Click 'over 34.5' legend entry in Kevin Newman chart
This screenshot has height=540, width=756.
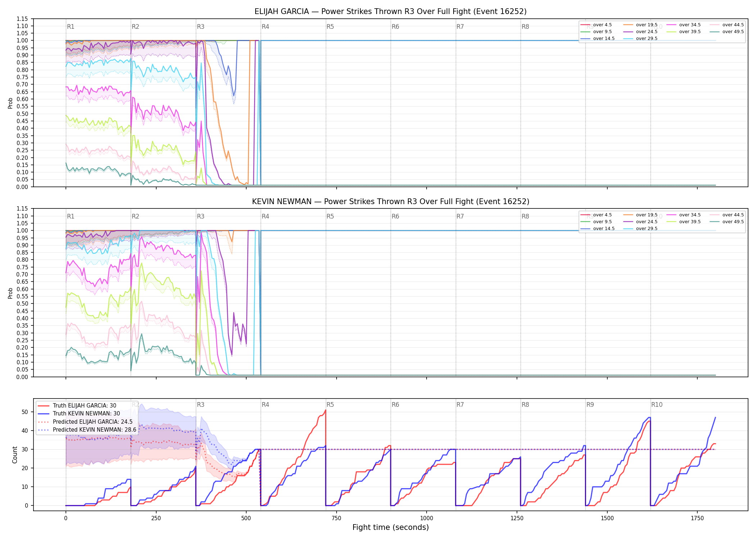[x=684, y=215]
